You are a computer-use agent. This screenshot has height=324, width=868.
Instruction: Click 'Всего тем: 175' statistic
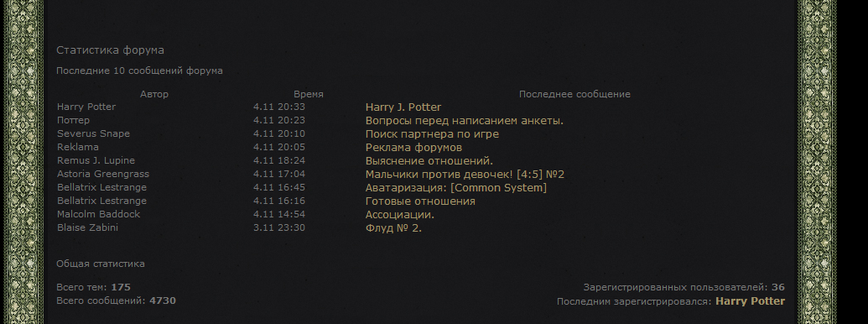(x=94, y=287)
